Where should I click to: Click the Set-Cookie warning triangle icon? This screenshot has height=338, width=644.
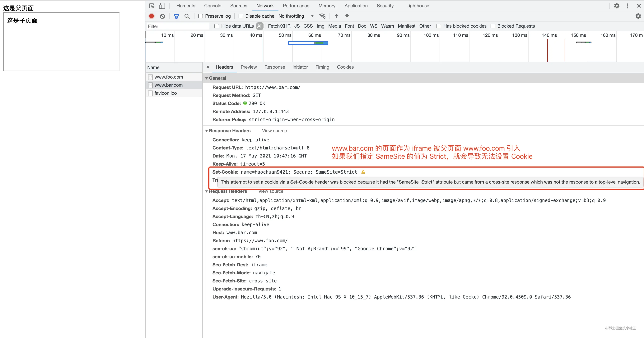[x=363, y=172]
